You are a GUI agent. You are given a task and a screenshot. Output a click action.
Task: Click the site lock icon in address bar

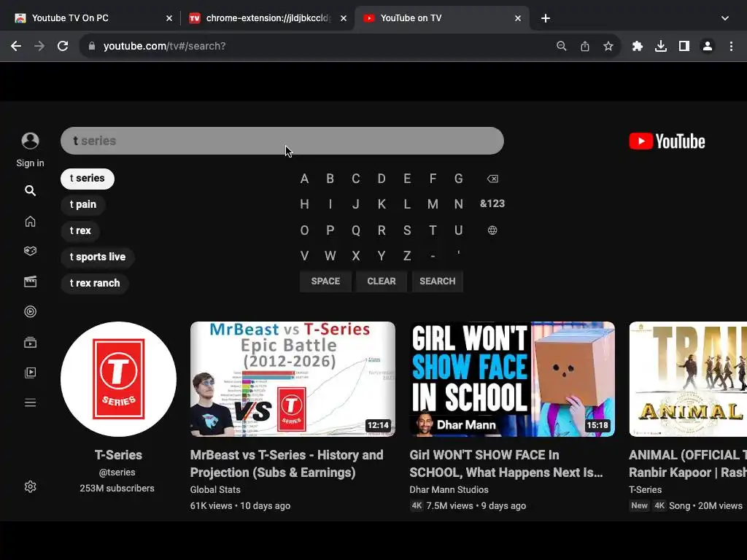(x=92, y=46)
